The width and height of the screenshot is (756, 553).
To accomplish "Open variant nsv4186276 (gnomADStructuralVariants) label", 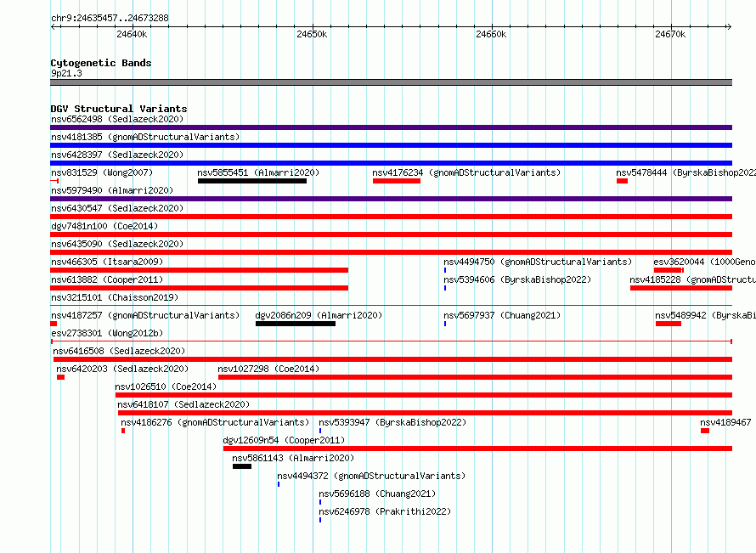I will coord(215,422).
